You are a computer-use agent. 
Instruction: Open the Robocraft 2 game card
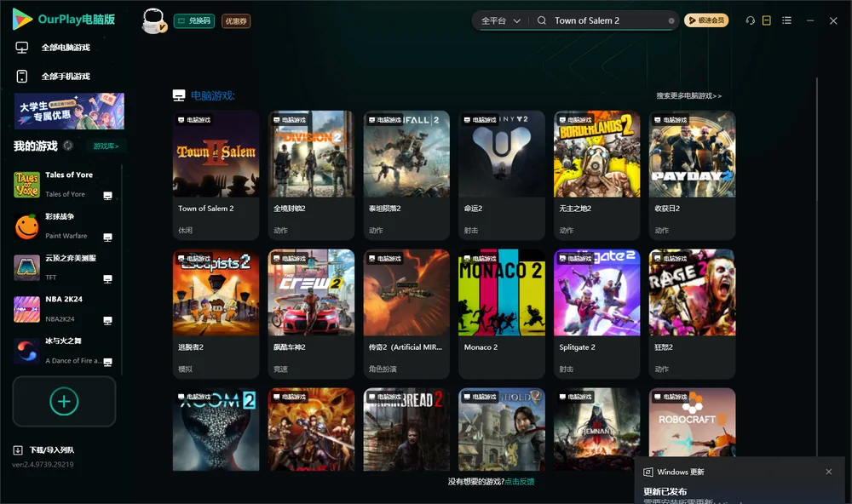[x=692, y=422]
